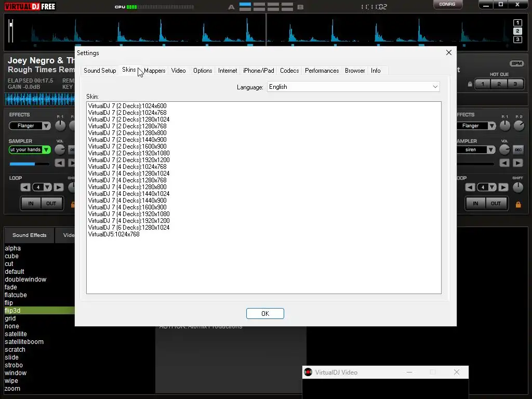Open the Codecs tab
This screenshot has width=532, height=399.
pyautogui.click(x=289, y=71)
